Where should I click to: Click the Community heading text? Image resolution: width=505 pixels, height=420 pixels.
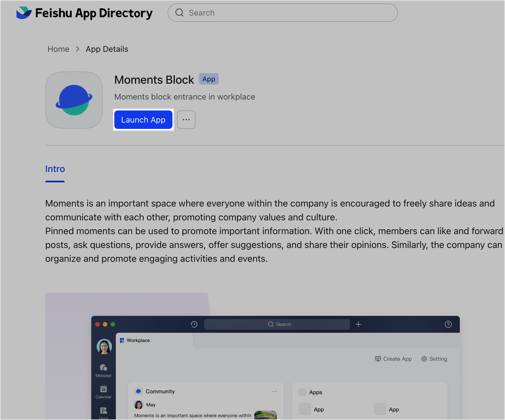(160, 392)
